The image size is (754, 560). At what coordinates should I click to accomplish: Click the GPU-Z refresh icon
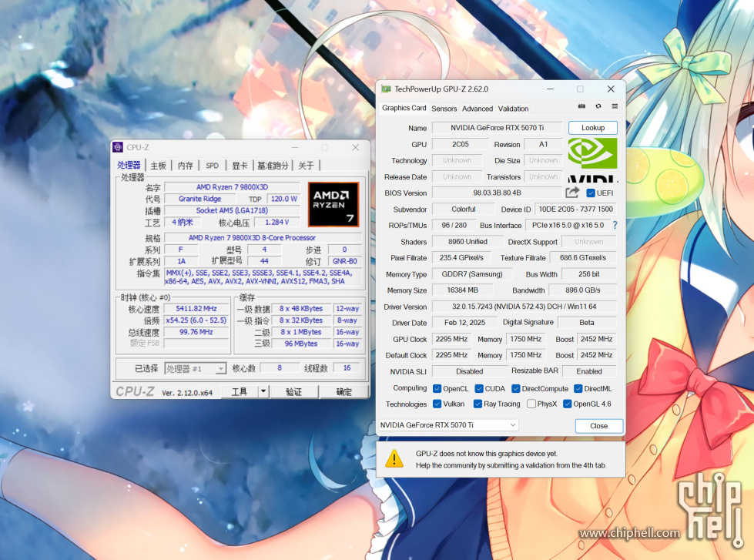pos(598,106)
